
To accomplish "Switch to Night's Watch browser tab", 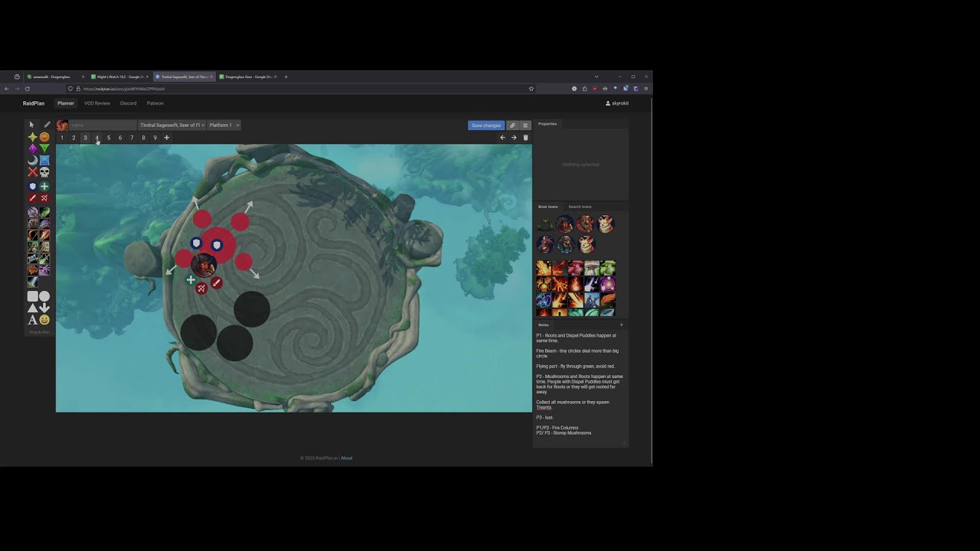I will tap(119, 77).
